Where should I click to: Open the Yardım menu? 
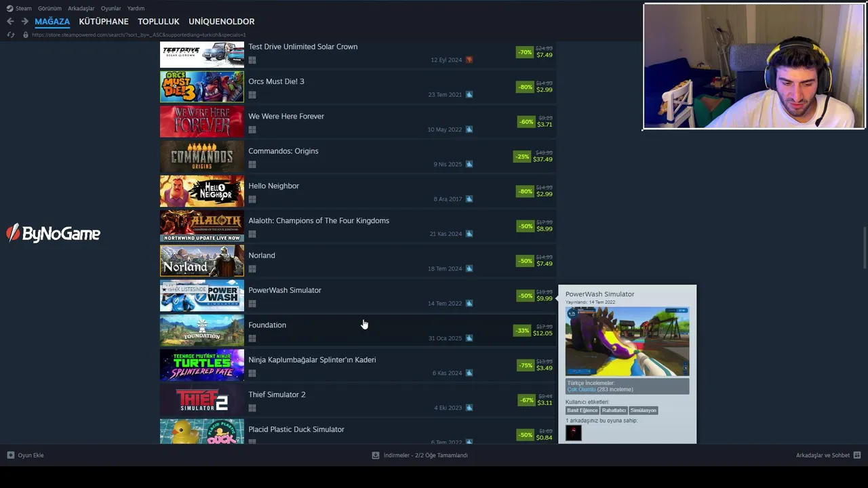[x=136, y=8]
